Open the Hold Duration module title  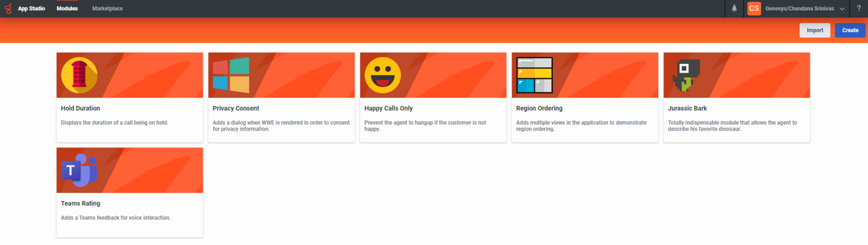pos(80,108)
